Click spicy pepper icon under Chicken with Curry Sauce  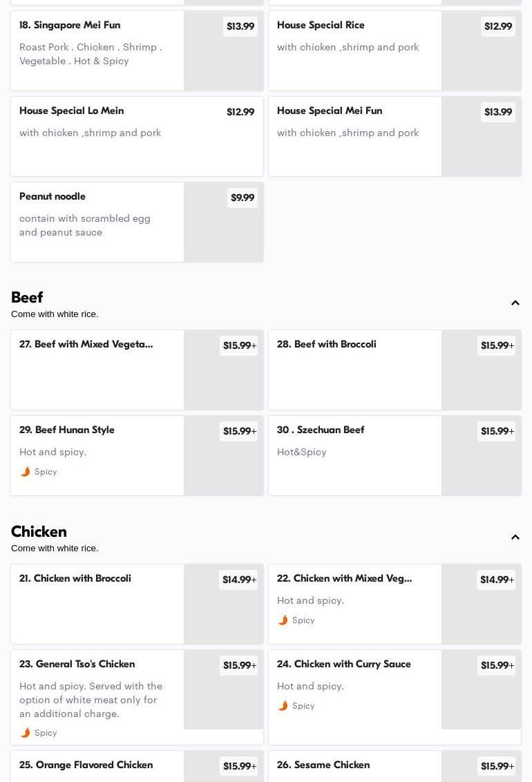pyautogui.click(x=283, y=706)
